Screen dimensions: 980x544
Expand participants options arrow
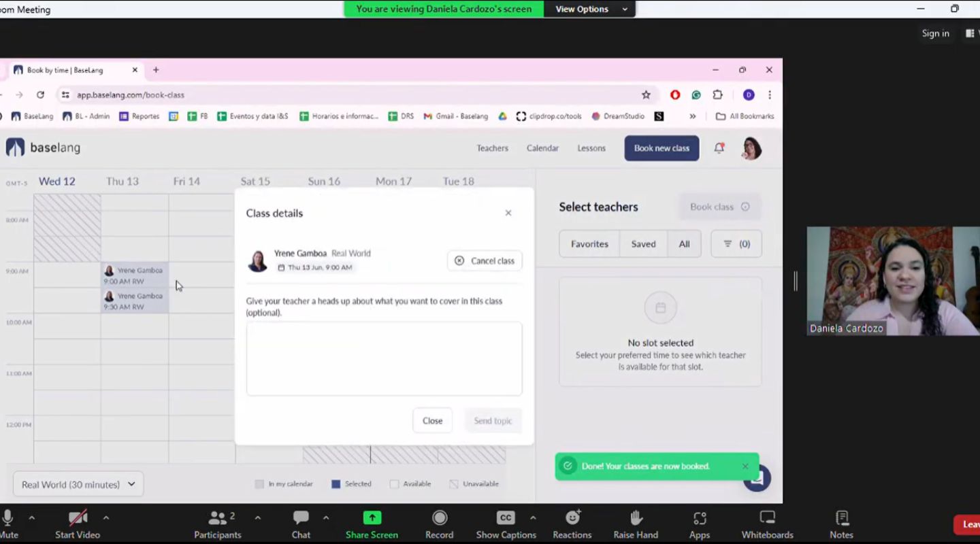point(257,518)
